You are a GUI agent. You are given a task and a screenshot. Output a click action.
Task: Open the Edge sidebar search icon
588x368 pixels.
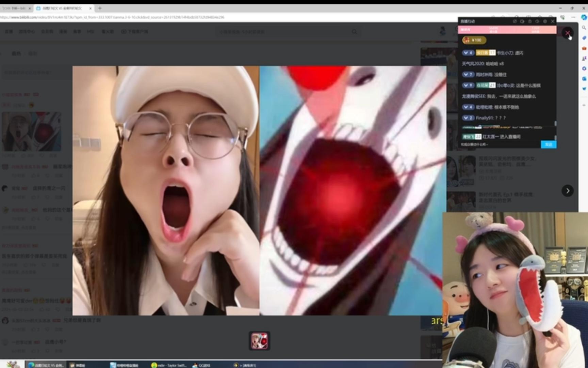tap(584, 28)
